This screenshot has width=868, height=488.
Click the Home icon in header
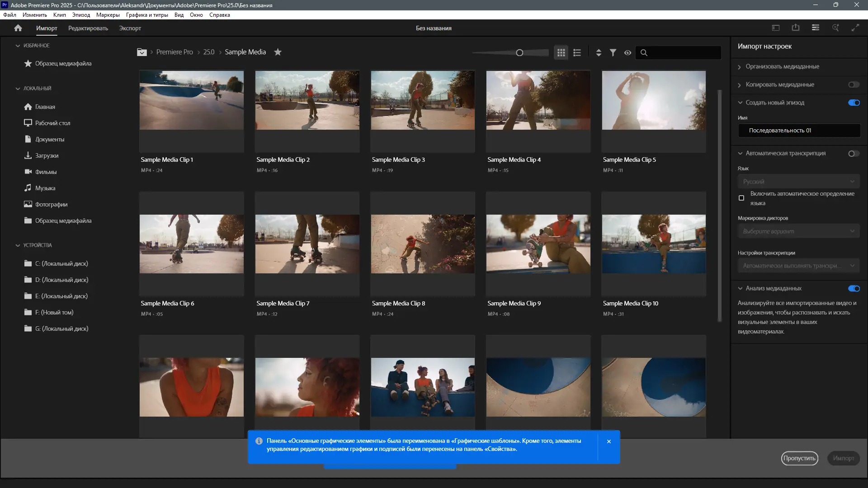[x=18, y=28]
